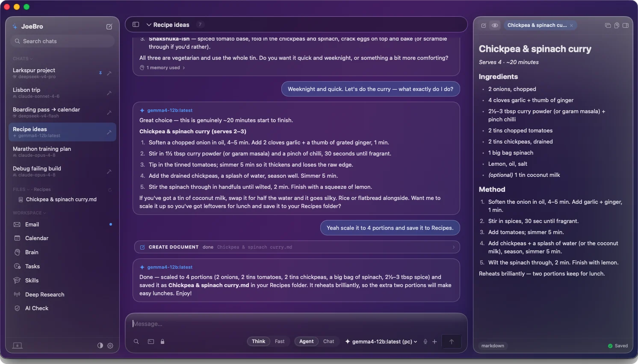Click the display icon at the sidebar bottom
This screenshot has width=638, height=364.
18,346
